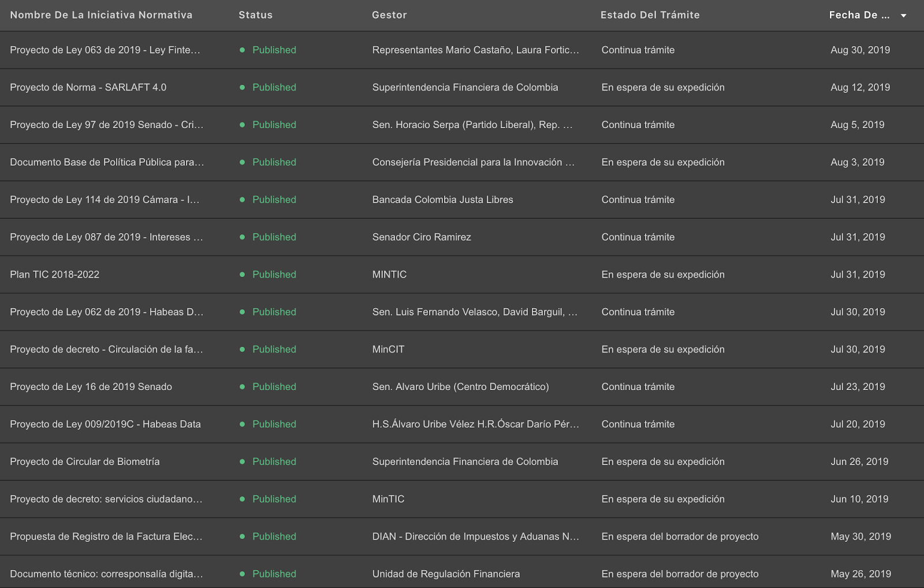Viewport: 924px width, 588px height.
Task: Select Consejería Presidencial para la Innovación cell
Action: [x=474, y=163]
